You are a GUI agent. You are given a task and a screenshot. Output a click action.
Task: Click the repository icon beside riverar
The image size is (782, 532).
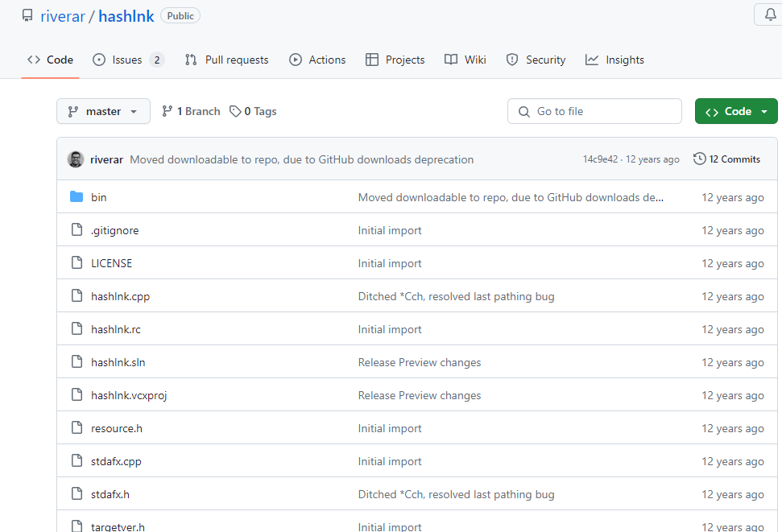pyautogui.click(x=27, y=16)
